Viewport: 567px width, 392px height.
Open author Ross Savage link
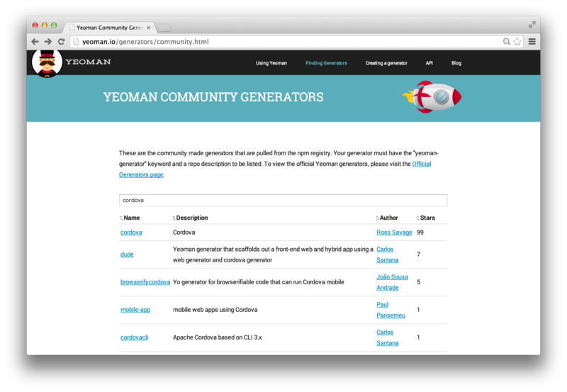[x=394, y=233]
